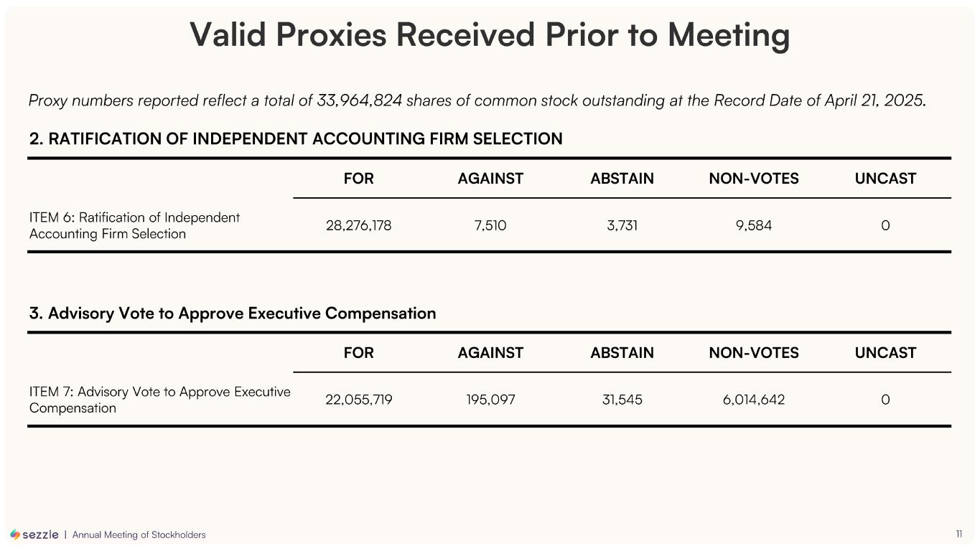Select the record date note text
Image resolution: width=980 pixels, height=551 pixels.
pos(477,100)
